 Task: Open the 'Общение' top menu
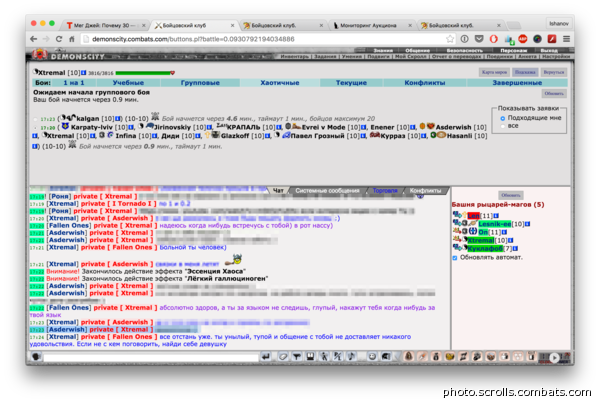tap(417, 50)
